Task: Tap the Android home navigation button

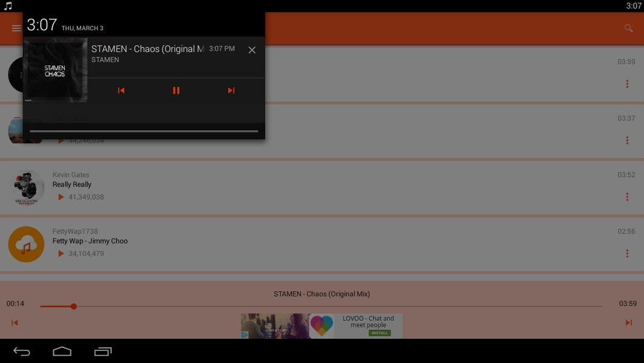Action: click(62, 352)
